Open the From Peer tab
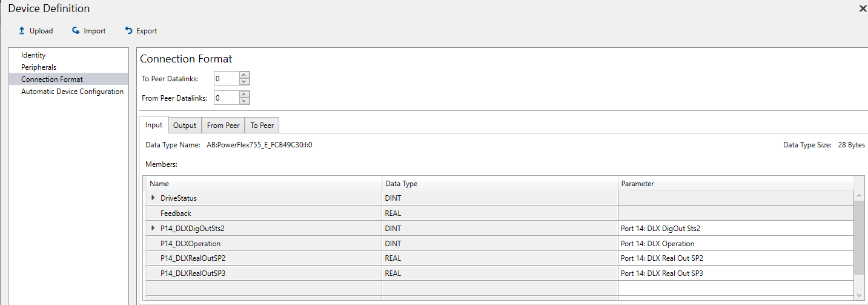 223,126
